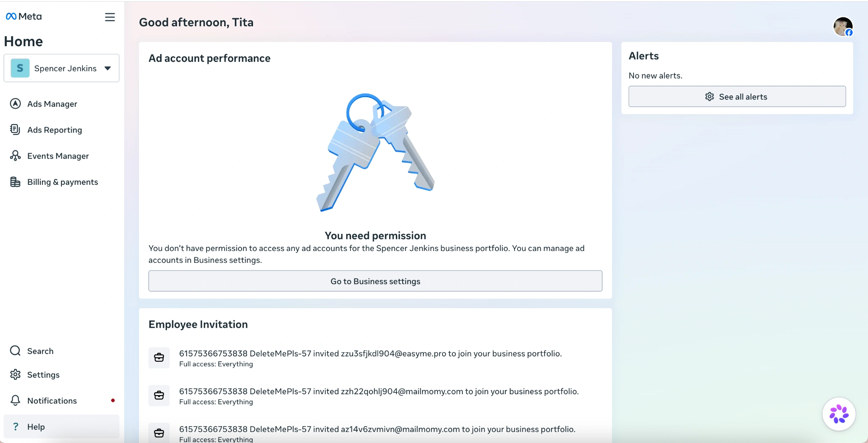Viewport: 868px width, 443px height.
Task: Click the Settings gear icon in sidebar
Action: pyautogui.click(x=15, y=375)
